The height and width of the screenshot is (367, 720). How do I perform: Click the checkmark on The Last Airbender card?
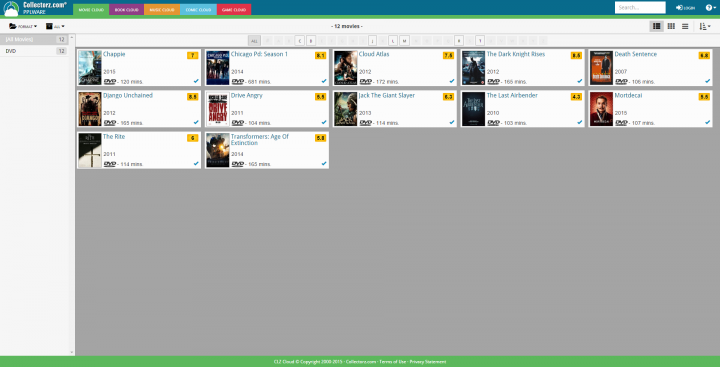[579, 122]
